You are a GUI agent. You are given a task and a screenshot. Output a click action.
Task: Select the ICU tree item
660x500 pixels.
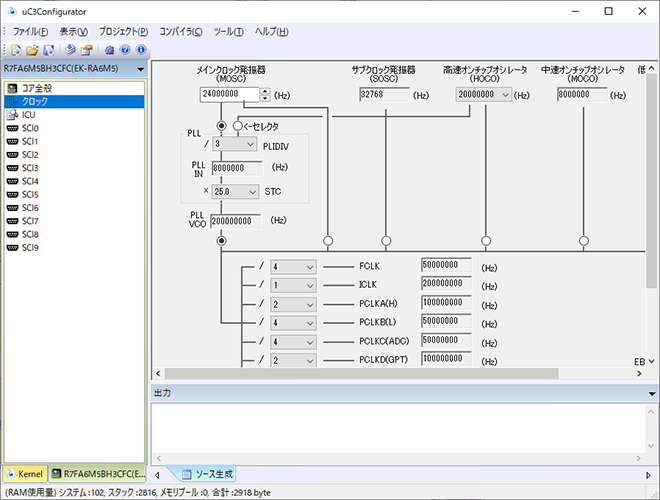(75, 115)
